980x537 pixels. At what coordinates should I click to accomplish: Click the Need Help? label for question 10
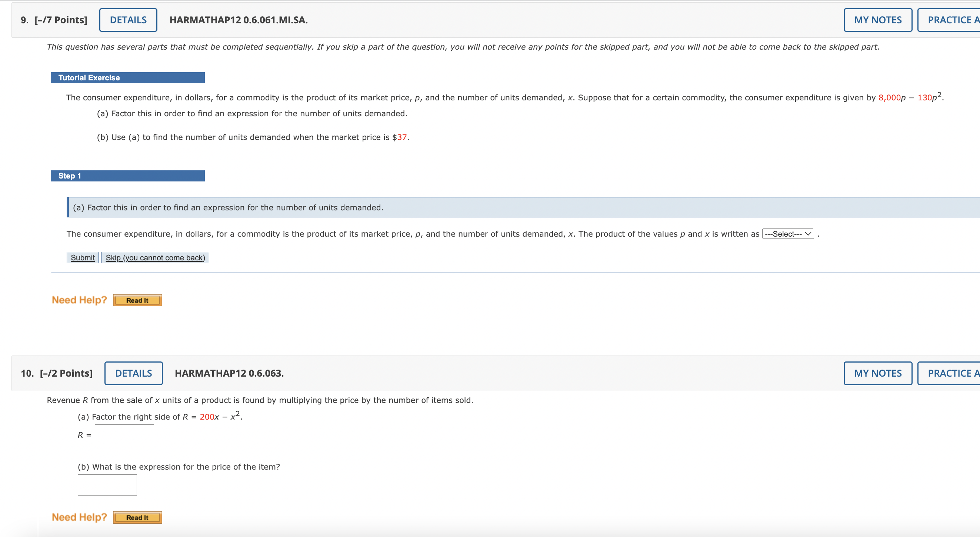pos(80,517)
